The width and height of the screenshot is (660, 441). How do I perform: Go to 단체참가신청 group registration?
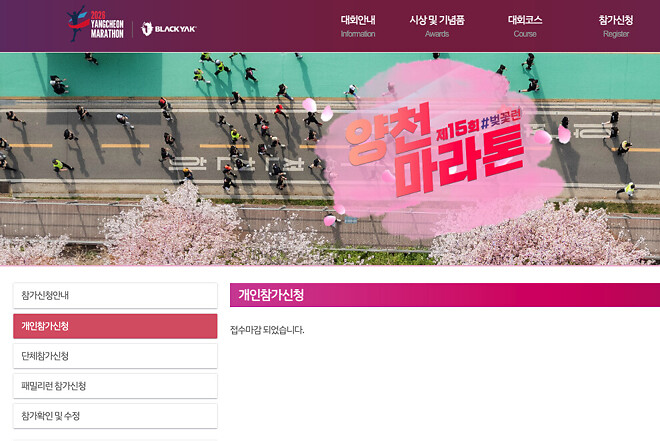115,356
